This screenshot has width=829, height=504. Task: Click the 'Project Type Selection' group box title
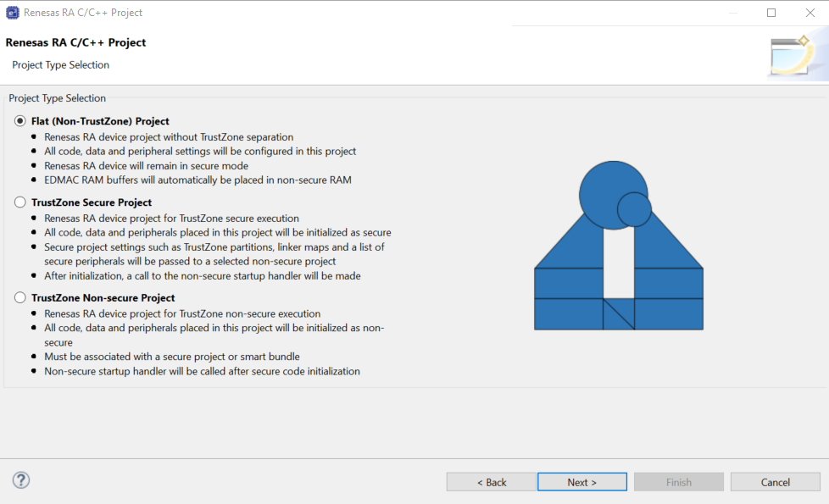tap(57, 97)
